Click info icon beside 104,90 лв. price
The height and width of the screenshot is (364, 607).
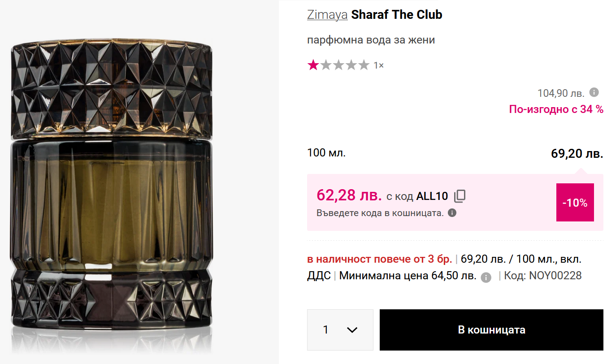(x=594, y=92)
